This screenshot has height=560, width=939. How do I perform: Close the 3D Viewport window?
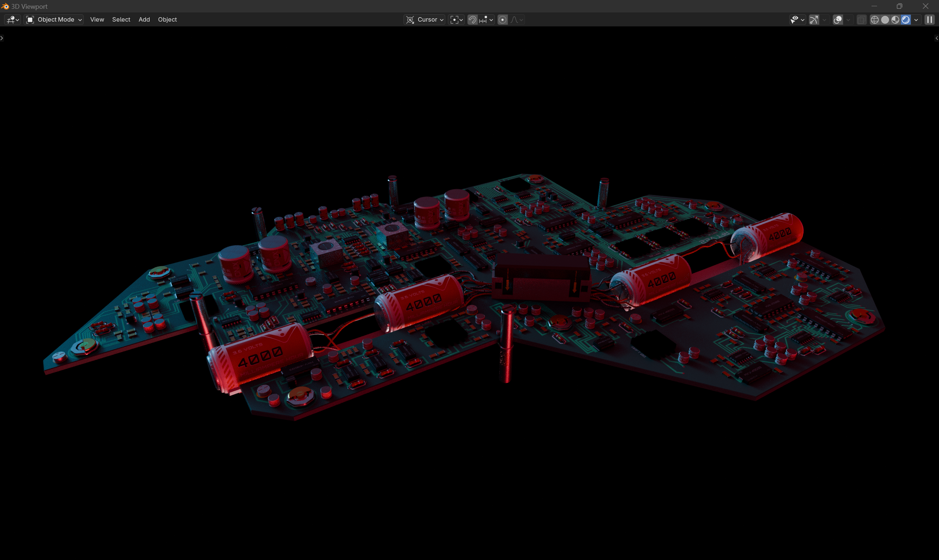(x=925, y=6)
